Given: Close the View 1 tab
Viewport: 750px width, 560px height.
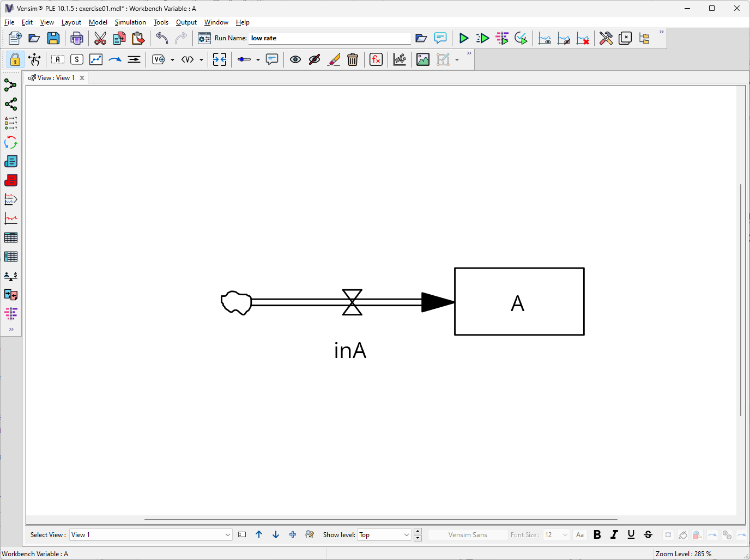Looking at the screenshot, I should pyautogui.click(x=82, y=78).
